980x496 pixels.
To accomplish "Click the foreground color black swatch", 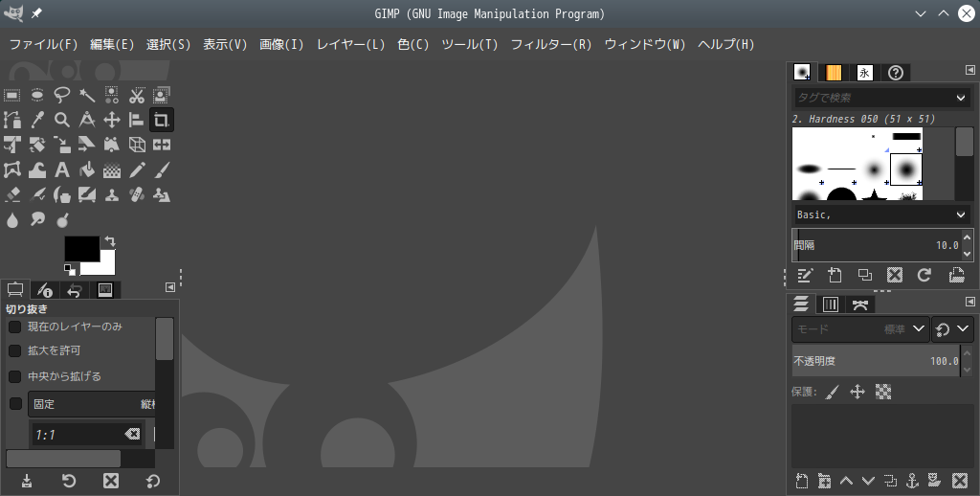I will pyautogui.click(x=82, y=248).
